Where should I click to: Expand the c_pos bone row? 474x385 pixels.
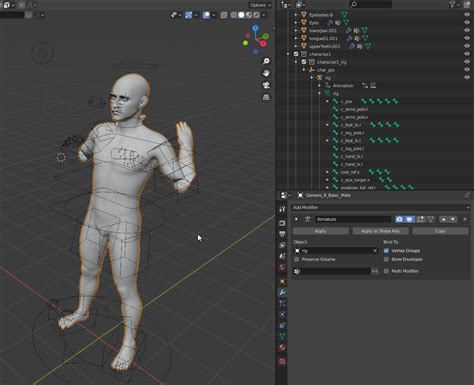pyautogui.click(x=327, y=101)
